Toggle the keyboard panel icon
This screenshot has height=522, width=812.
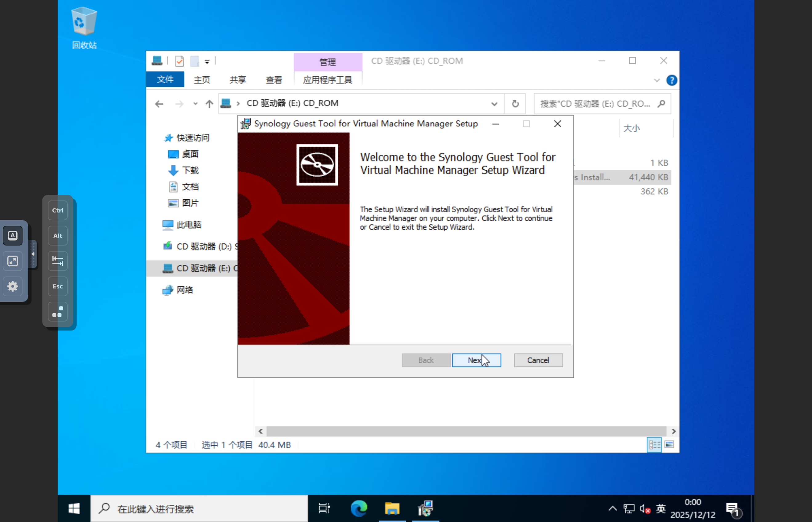(x=13, y=236)
